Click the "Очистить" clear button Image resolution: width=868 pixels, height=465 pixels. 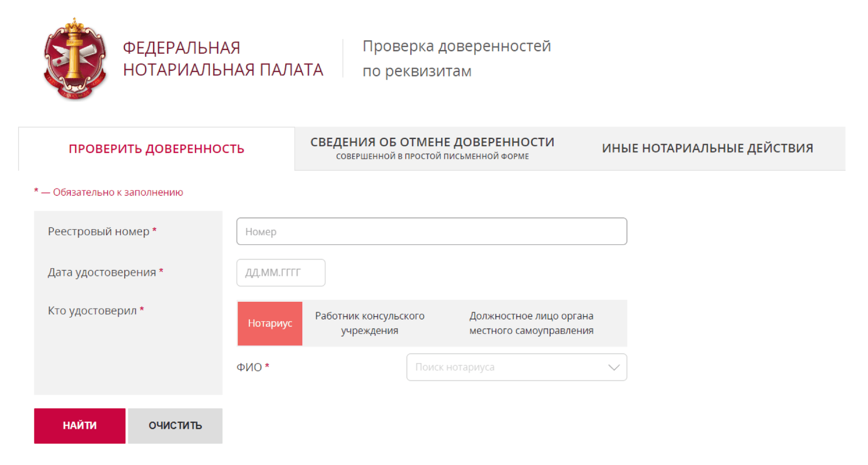click(x=175, y=425)
